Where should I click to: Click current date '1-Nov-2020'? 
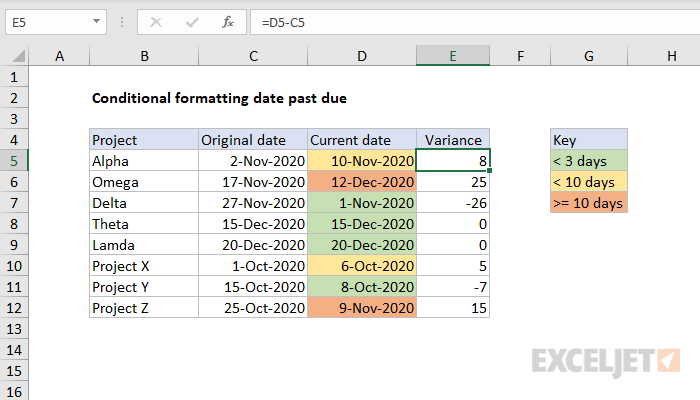(362, 203)
